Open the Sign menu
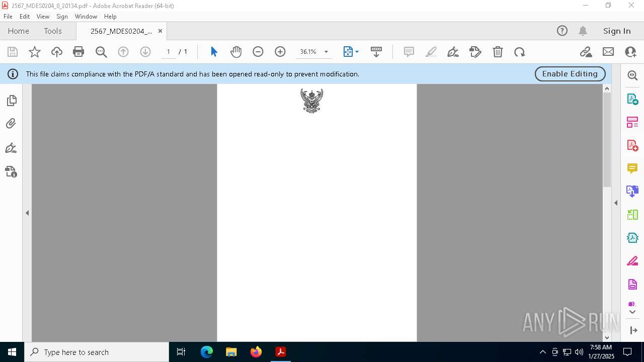The height and width of the screenshot is (362, 644). pos(62,17)
